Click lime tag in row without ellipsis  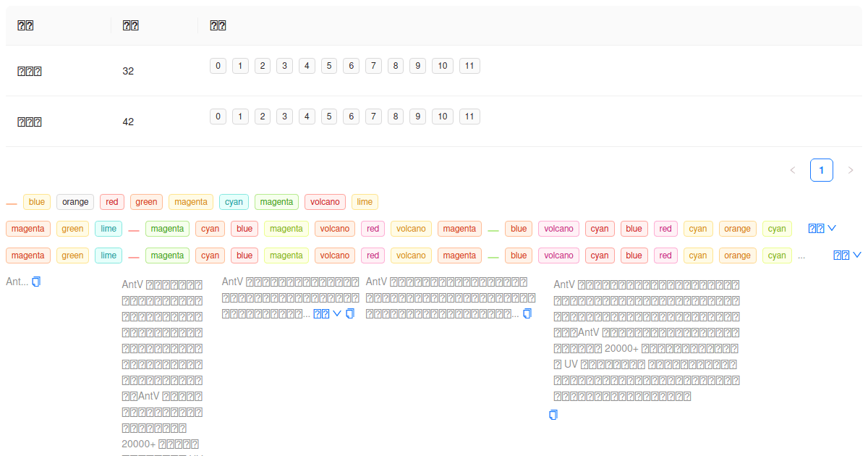(x=109, y=229)
